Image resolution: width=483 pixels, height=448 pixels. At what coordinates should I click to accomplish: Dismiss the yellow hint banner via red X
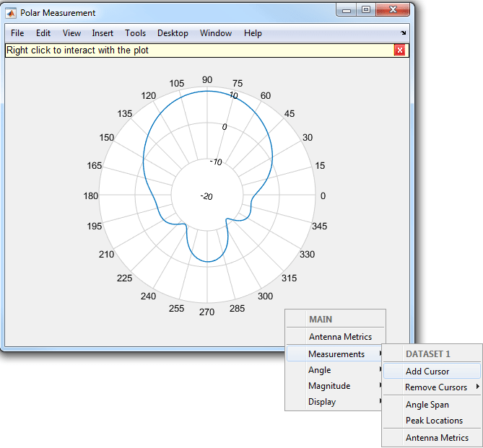tap(399, 50)
